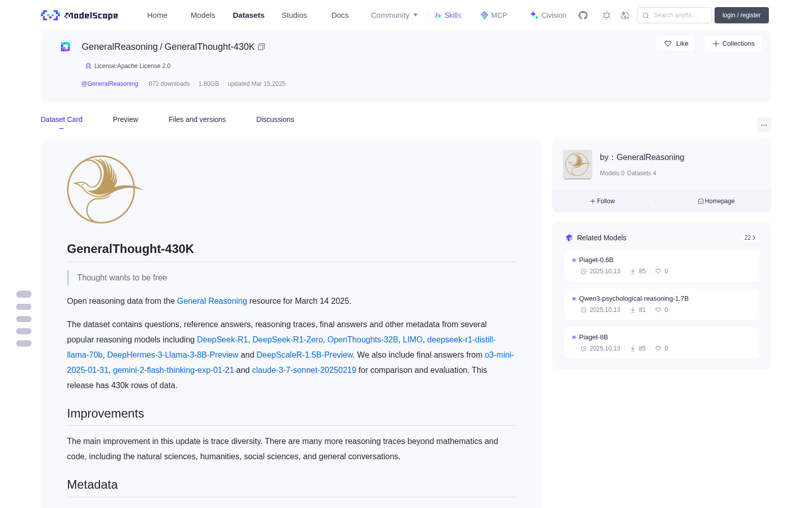Click the GeneralReasoning breadcrumb in title
This screenshot has width=812, height=508.
click(120, 47)
